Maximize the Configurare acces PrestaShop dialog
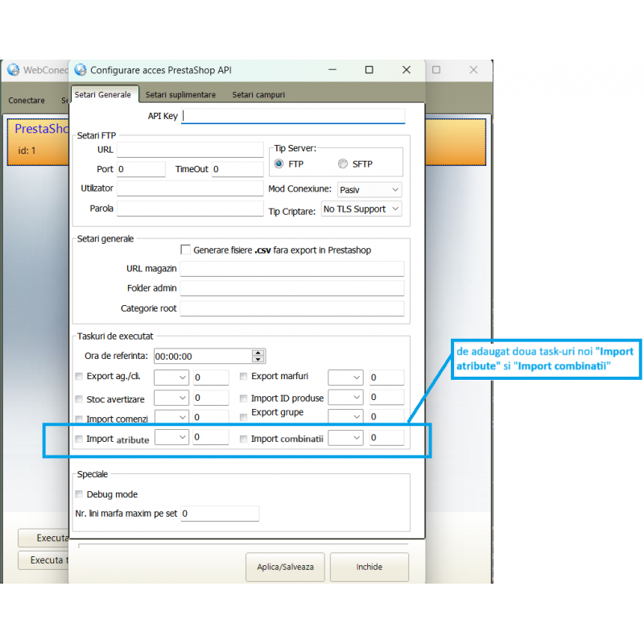This screenshot has width=644, height=644. [369, 70]
